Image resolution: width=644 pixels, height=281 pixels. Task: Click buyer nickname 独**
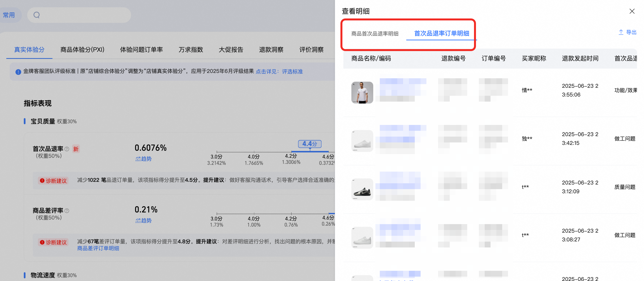527,138
